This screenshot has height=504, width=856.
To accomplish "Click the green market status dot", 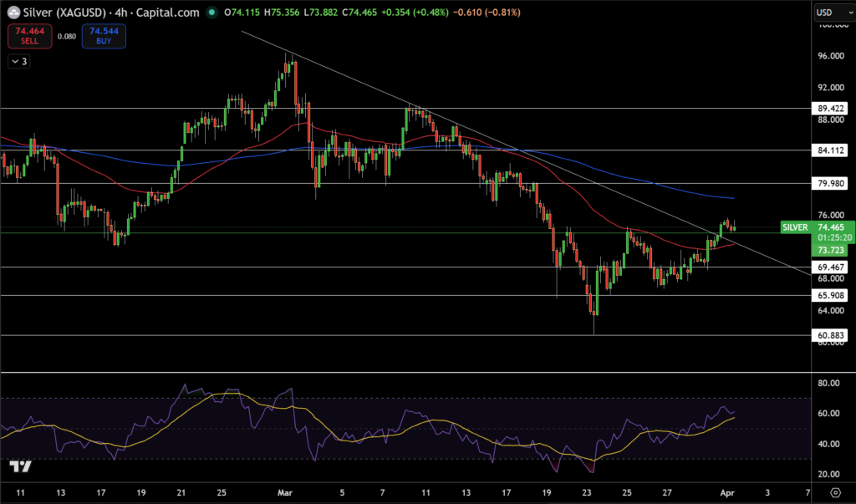I will click(x=212, y=13).
